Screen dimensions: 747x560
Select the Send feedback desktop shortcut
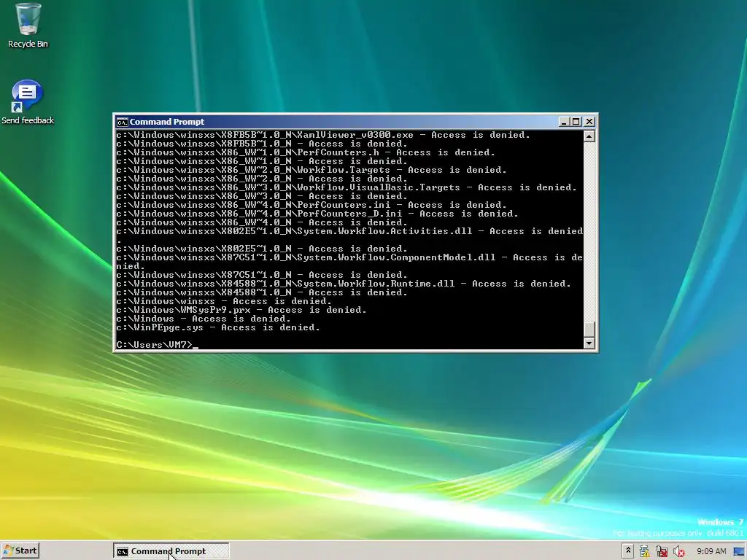point(28,102)
